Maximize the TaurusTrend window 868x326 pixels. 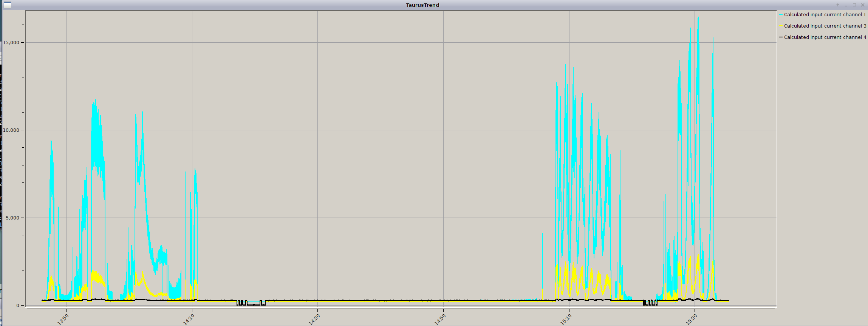click(x=854, y=5)
